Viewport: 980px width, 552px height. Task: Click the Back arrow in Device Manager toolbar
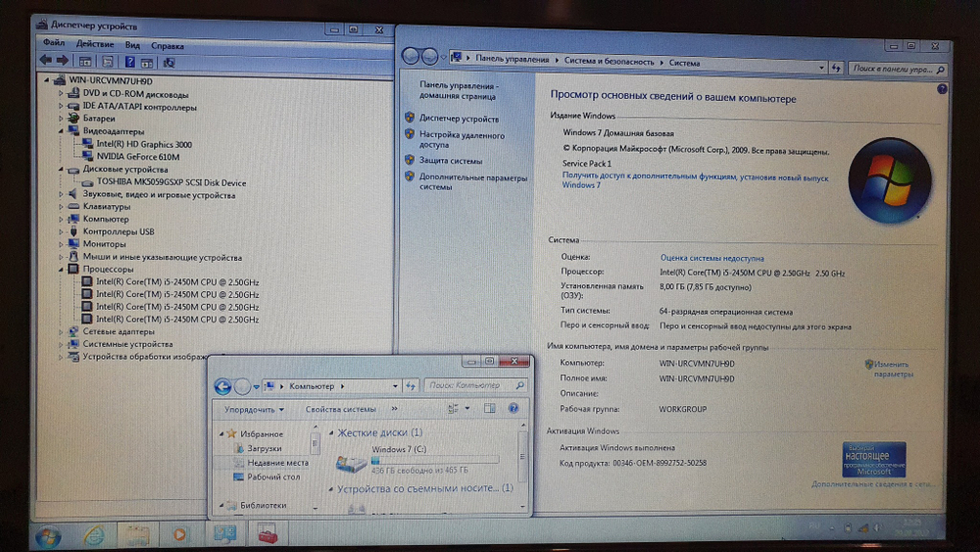(46, 61)
